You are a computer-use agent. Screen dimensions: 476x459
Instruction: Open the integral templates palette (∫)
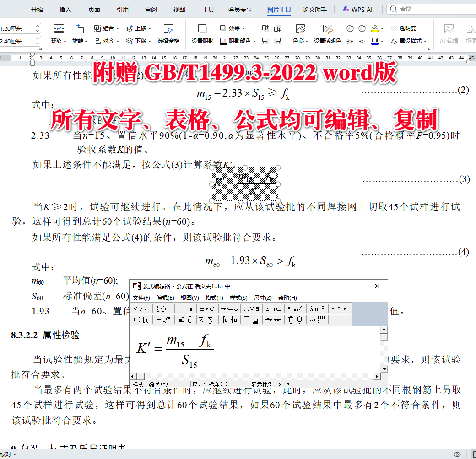(229, 320)
